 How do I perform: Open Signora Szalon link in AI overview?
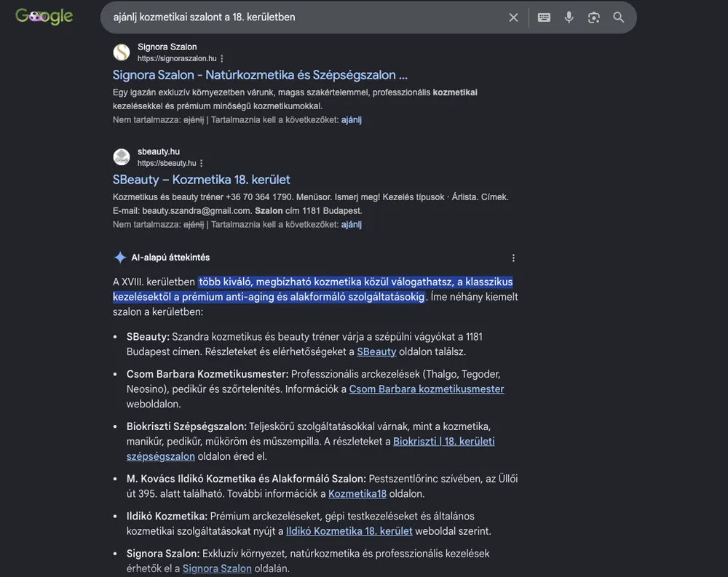click(x=217, y=569)
